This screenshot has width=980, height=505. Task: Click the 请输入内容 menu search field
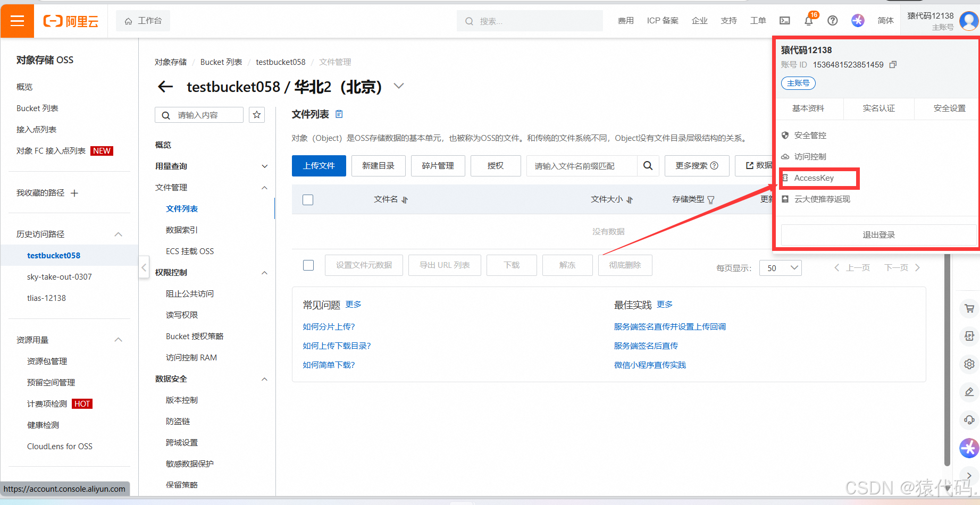pos(199,115)
